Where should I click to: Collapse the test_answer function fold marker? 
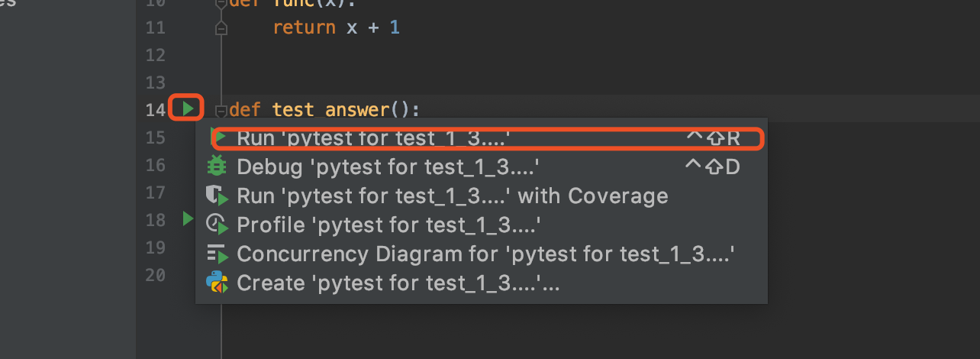[221, 110]
